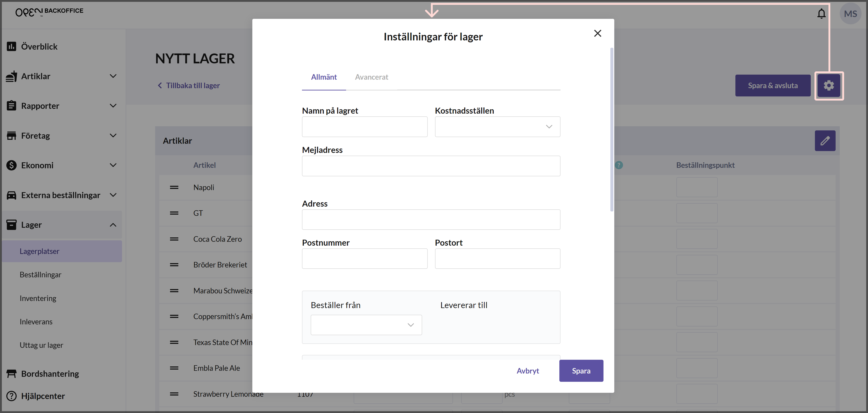Follow the Tillbaka till lager link
868x413 pixels.
tap(189, 85)
